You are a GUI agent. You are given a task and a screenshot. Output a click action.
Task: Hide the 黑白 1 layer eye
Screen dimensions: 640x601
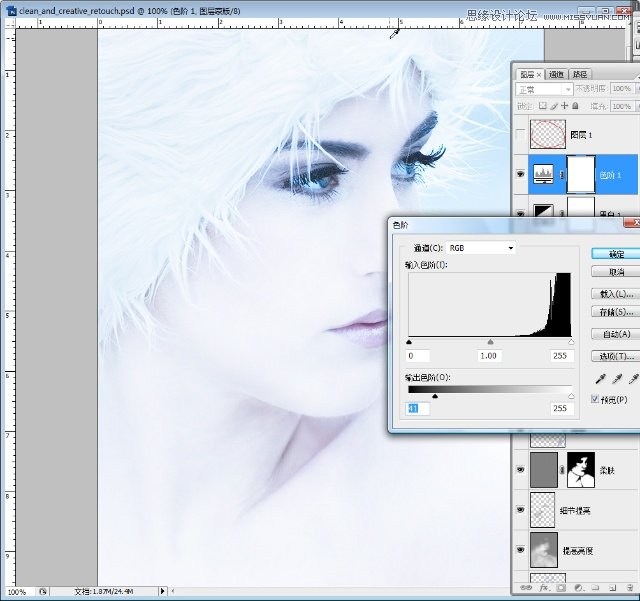click(x=520, y=213)
